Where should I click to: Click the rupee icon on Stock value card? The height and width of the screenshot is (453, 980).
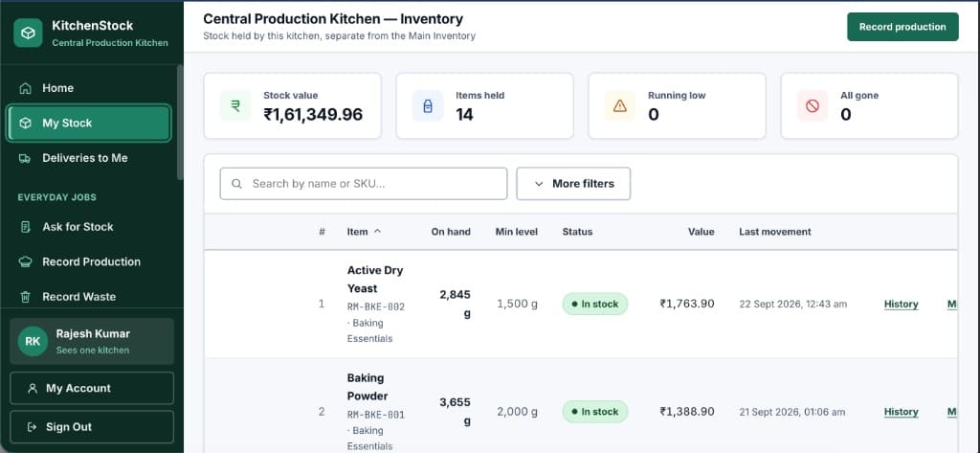point(235,105)
